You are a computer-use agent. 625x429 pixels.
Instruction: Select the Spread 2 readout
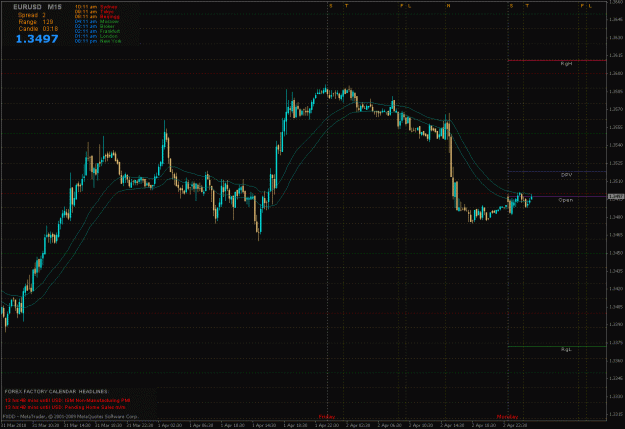31,15
